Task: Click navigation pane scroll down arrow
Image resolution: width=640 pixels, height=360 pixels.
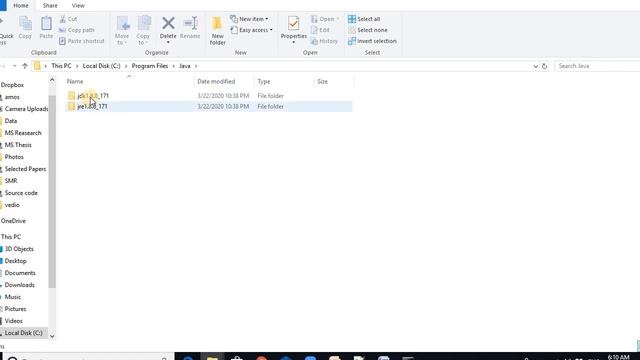Action: tap(52, 336)
